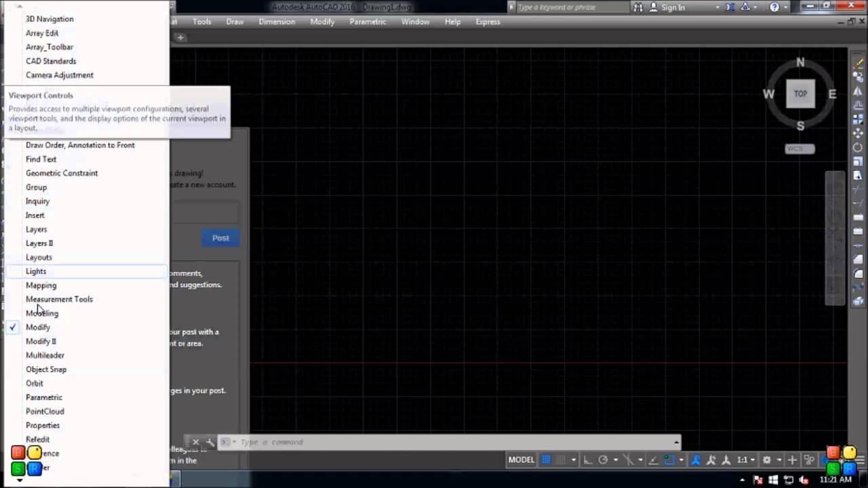Toggle object snap tracking icon
Screen dimensions: 868x488
pyautogui.click(x=654, y=460)
